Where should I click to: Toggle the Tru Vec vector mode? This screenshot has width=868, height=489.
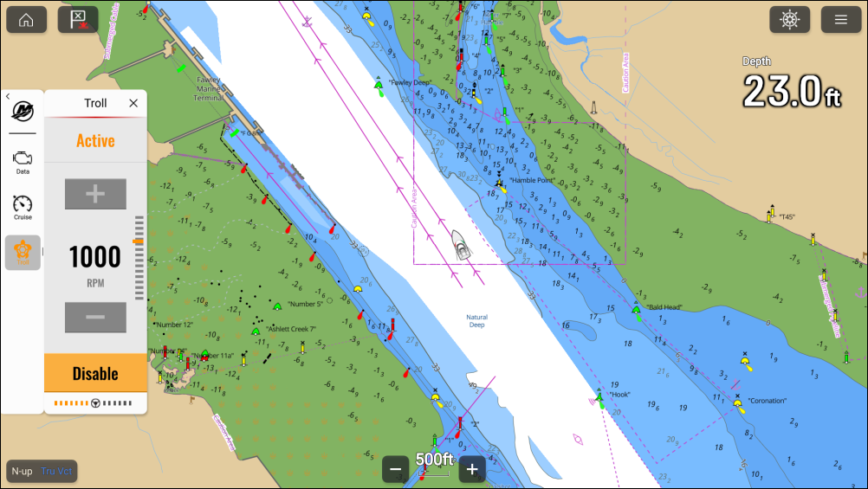pyautogui.click(x=58, y=471)
